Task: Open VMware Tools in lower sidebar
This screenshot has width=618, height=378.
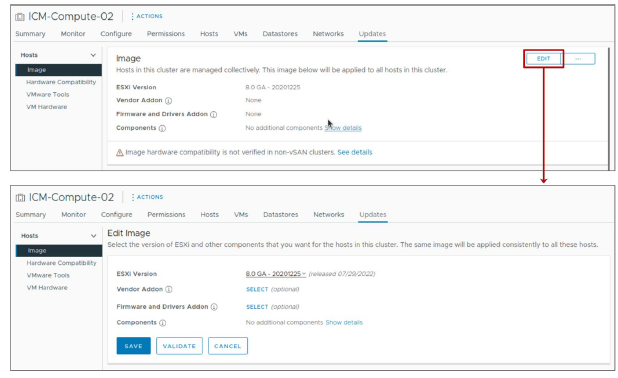Action: pyautogui.click(x=48, y=276)
